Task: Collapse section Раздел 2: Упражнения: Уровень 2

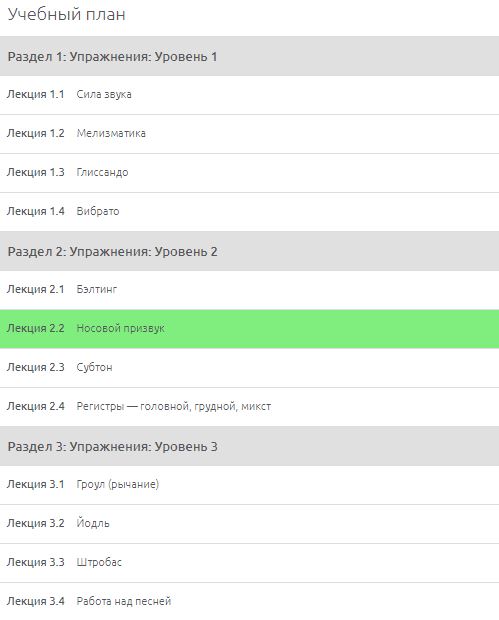Action: coord(250,251)
